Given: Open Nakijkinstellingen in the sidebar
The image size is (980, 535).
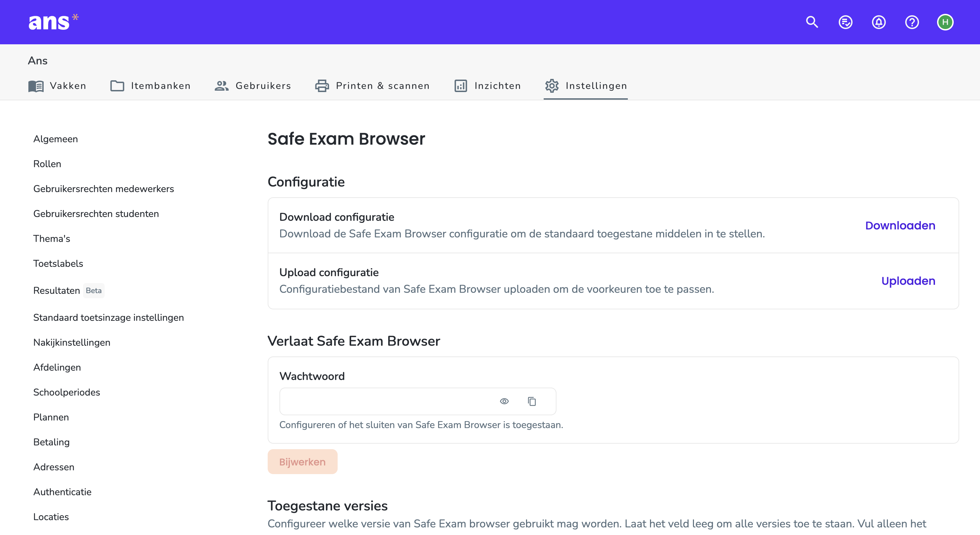Looking at the screenshot, I should click(x=72, y=342).
